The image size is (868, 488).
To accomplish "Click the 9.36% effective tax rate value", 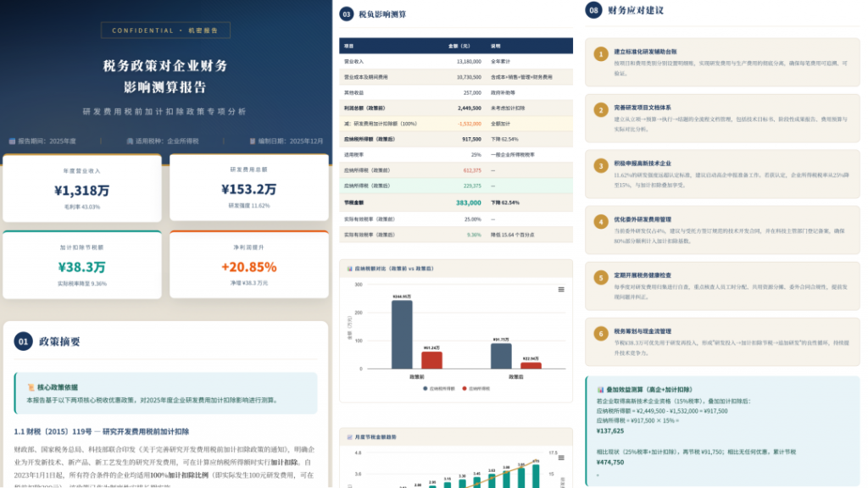I will tap(474, 235).
